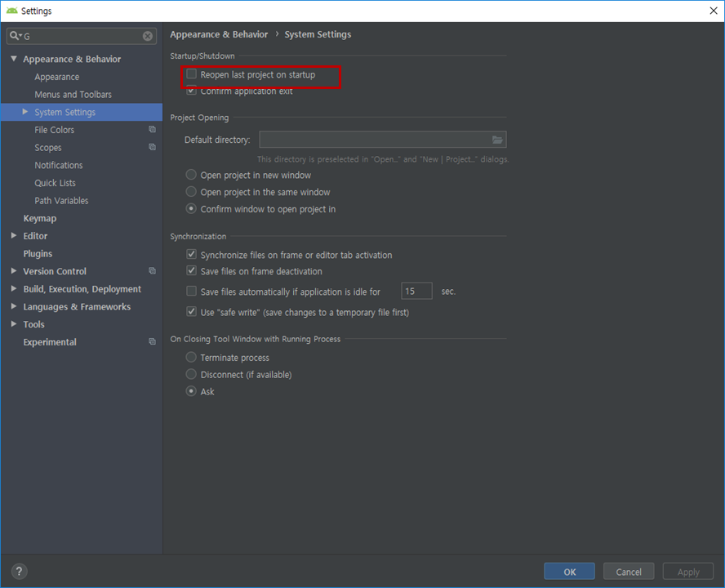The width and height of the screenshot is (725, 588).
Task: Edit the idle seconds field showing 15
Action: pos(416,291)
